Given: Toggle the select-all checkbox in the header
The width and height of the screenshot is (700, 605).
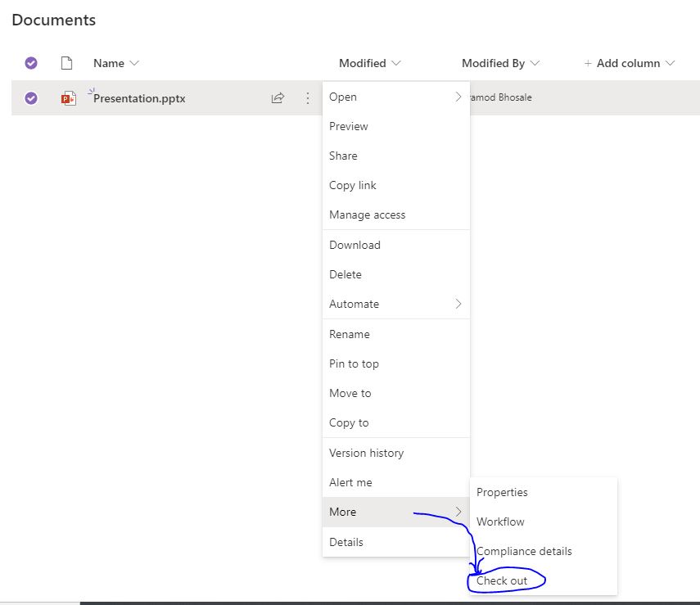Looking at the screenshot, I should [x=30, y=63].
